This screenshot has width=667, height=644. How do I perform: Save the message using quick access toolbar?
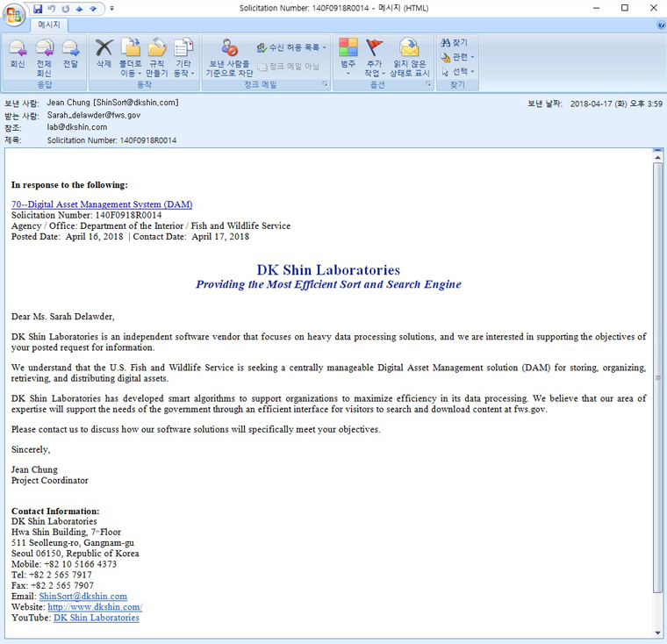(38, 9)
